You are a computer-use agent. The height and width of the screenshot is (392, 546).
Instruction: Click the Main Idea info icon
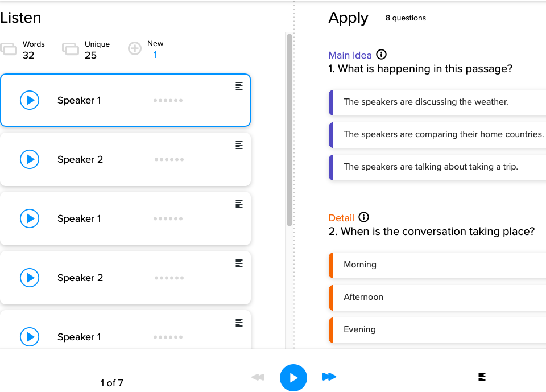coord(382,55)
